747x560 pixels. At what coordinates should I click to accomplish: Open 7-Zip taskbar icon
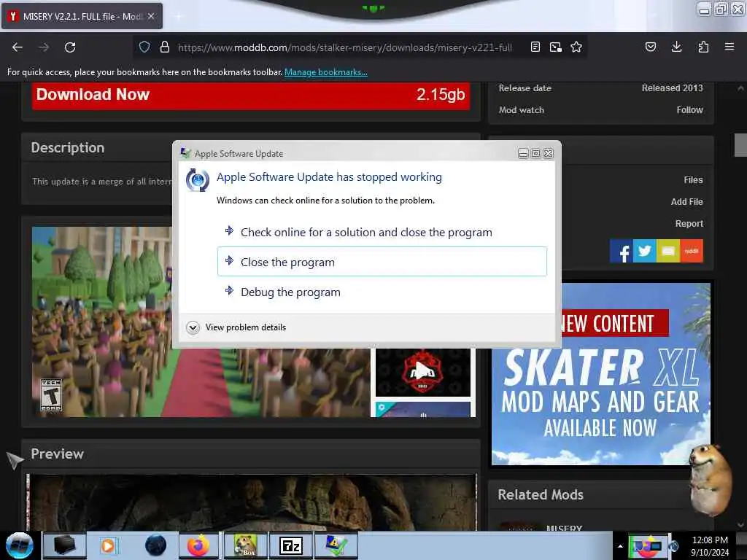tap(291, 545)
